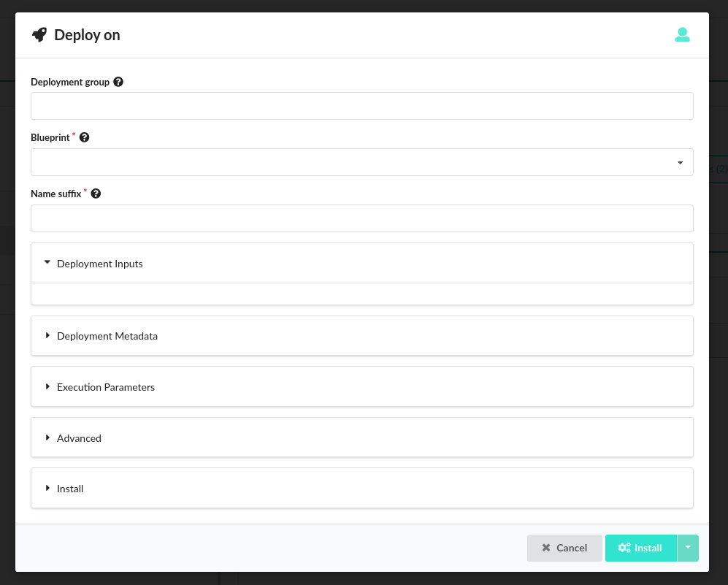Click the empty field under Deployment Inputs
The width and height of the screenshot is (728, 585).
click(x=361, y=294)
